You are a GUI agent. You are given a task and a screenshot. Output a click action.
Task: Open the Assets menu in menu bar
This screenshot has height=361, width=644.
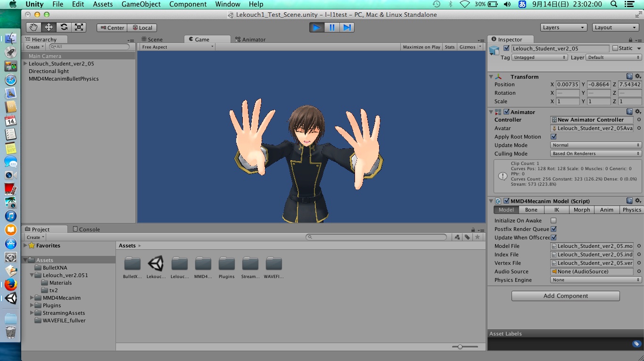(x=103, y=4)
